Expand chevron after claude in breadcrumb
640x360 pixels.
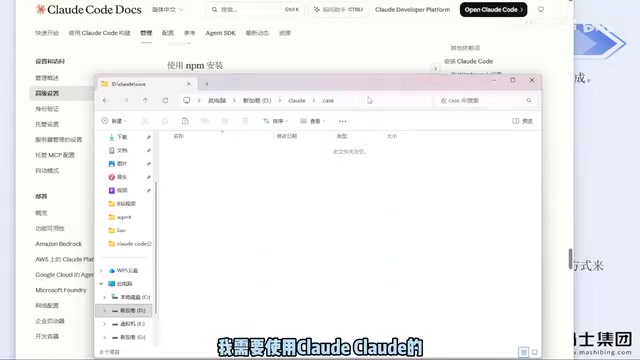click(x=314, y=100)
